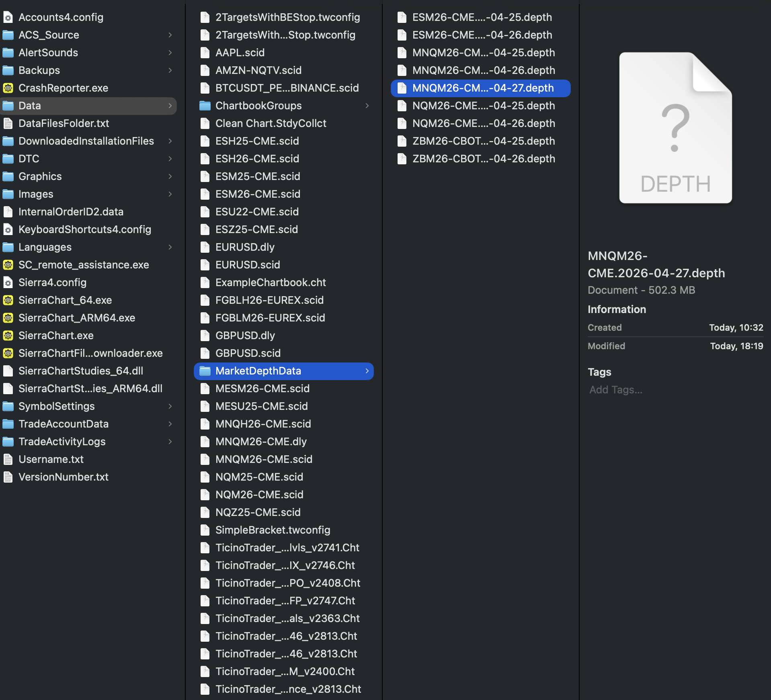Click the ChartbookGroups folder icon

pos(205,106)
